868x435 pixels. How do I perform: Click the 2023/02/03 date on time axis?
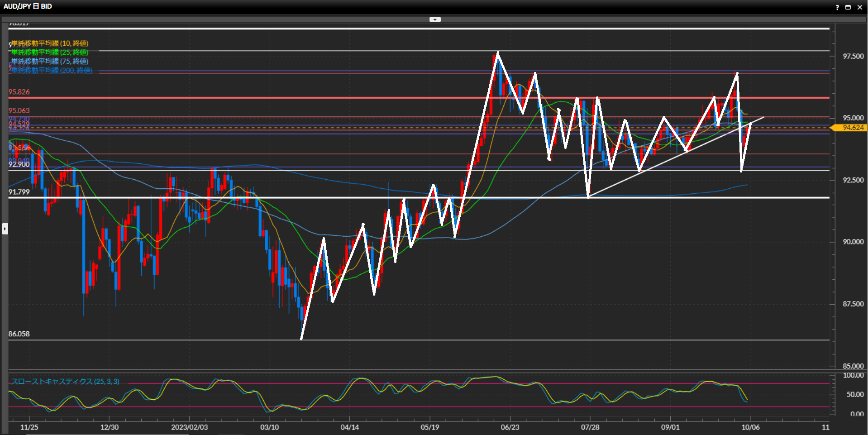pos(189,427)
